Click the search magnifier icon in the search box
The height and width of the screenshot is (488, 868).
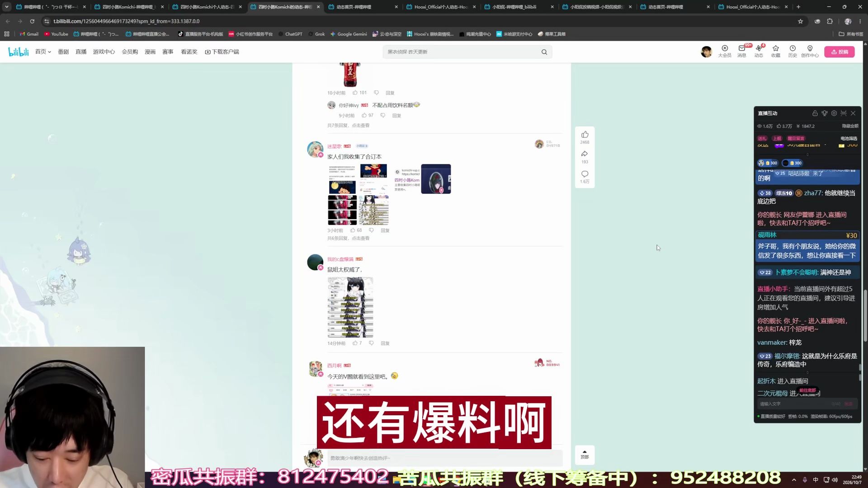[544, 52]
